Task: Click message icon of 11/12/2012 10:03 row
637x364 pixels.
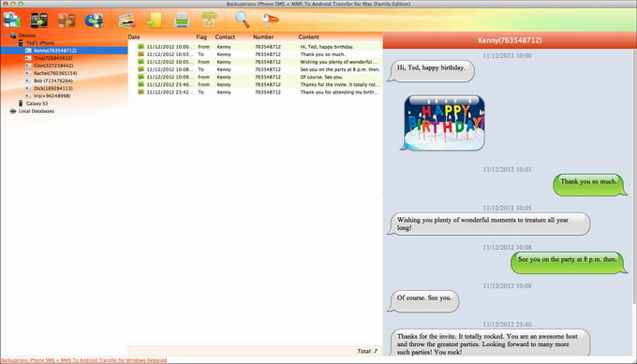Action: click(141, 54)
